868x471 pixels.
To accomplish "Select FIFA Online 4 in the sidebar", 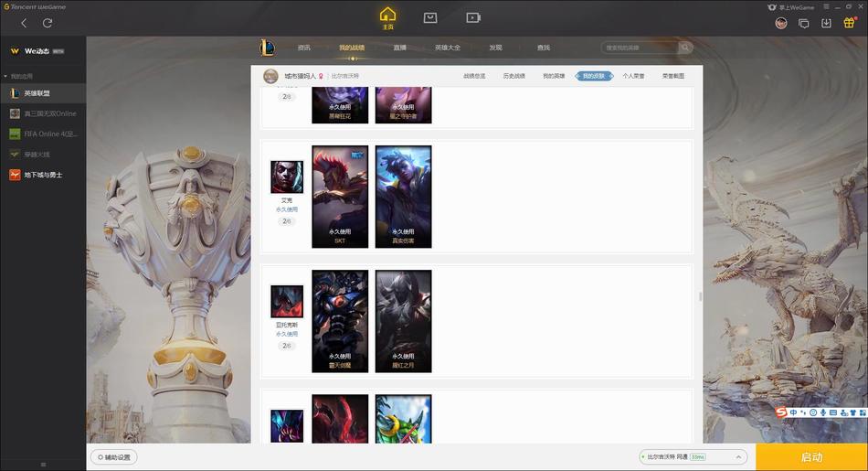I will pyautogui.click(x=43, y=134).
